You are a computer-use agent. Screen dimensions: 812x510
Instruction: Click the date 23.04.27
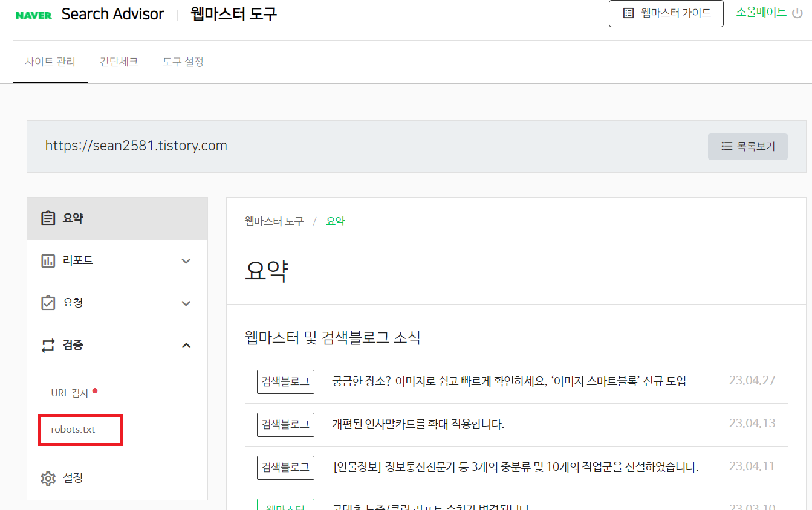(x=752, y=381)
